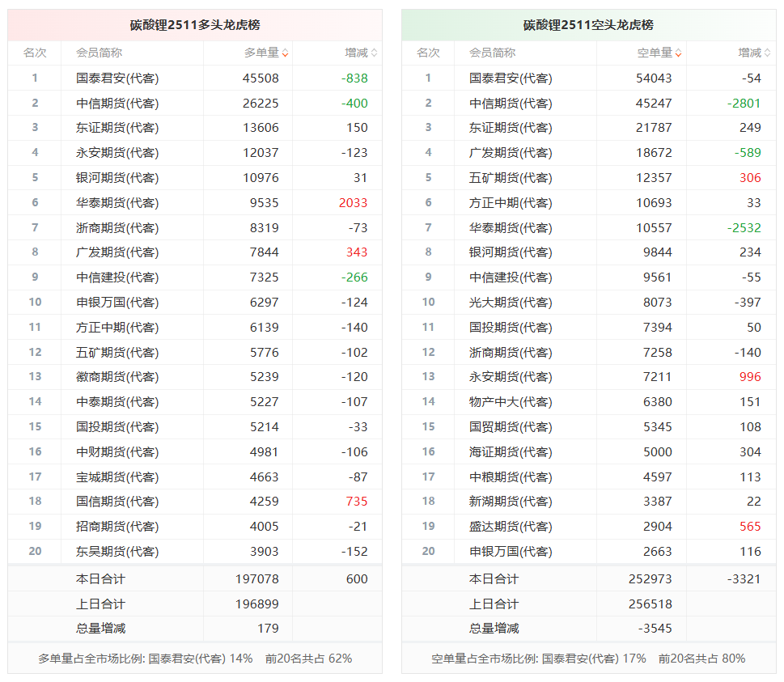Select 徽商期货(代客) row
784x682 pixels.
click(x=195, y=377)
